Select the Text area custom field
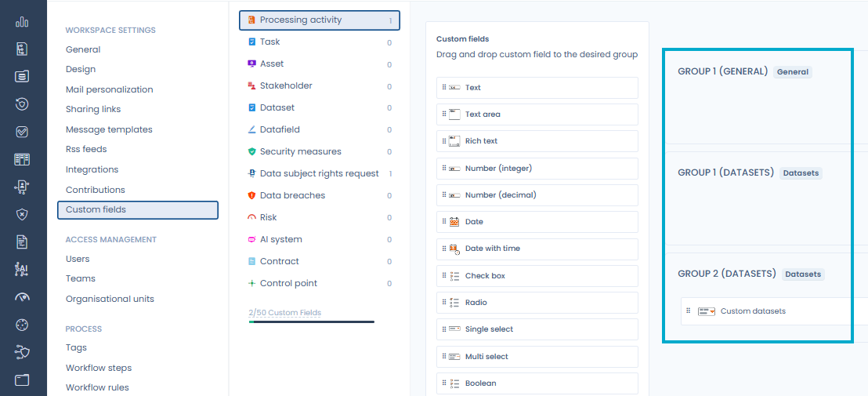The height and width of the screenshot is (396, 868). (x=537, y=114)
